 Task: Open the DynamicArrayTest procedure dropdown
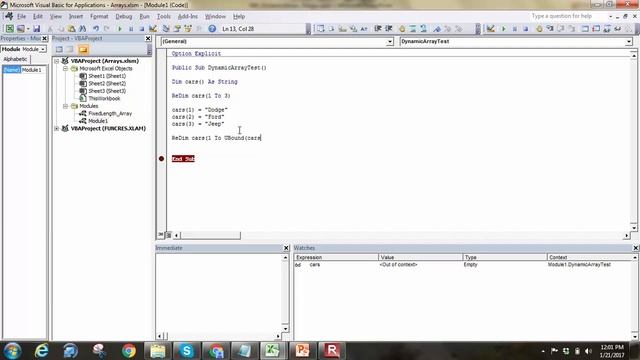coord(628,42)
